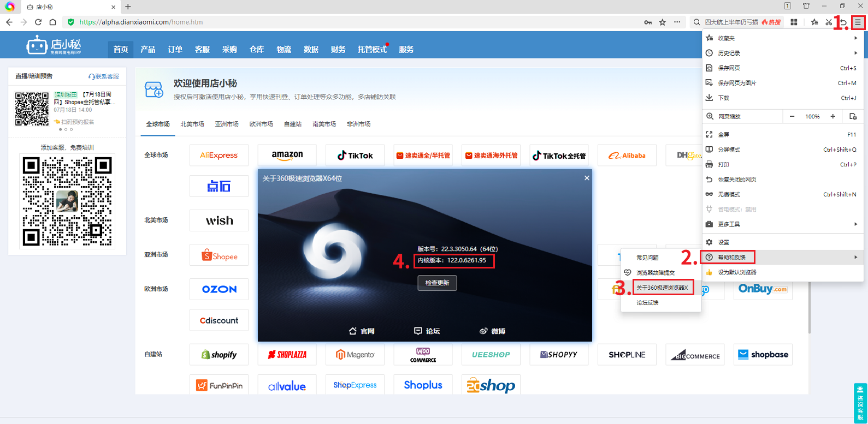The width and height of the screenshot is (868, 424).
Task: Open the 订单 navigation tab
Action: 175,49
